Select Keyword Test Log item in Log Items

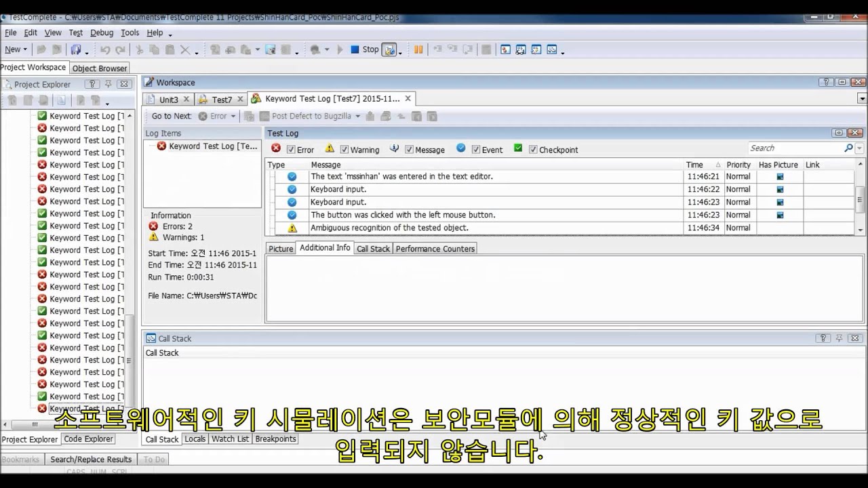208,146
